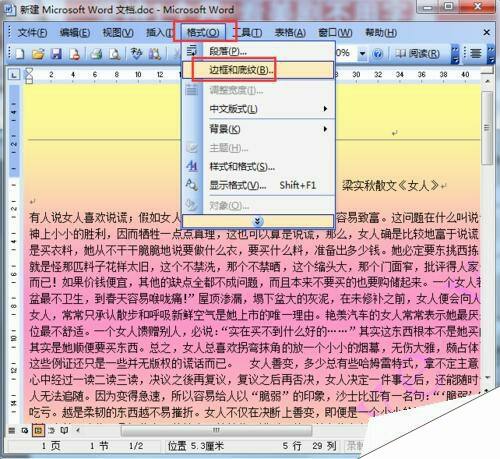Click the blue Help question mark icon
The image size is (500, 459).
pyautogui.click(x=377, y=53)
